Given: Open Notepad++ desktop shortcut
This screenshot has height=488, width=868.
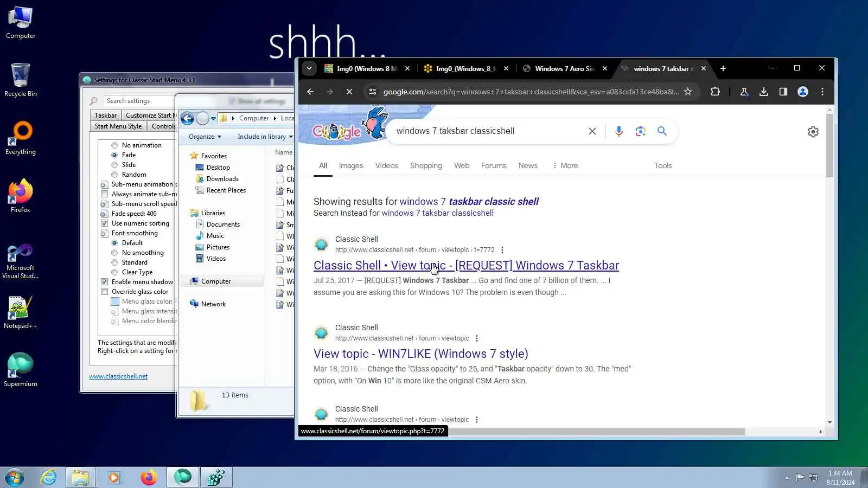Looking at the screenshot, I should coord(21,313).
